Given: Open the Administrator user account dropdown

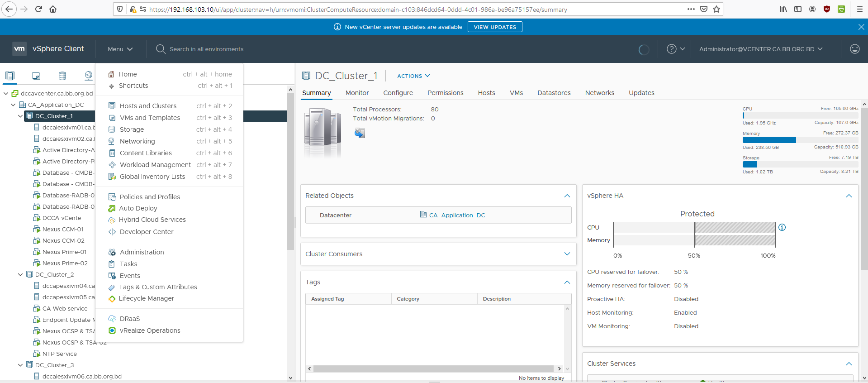Looking at the screenshot, I should point(761,49).
